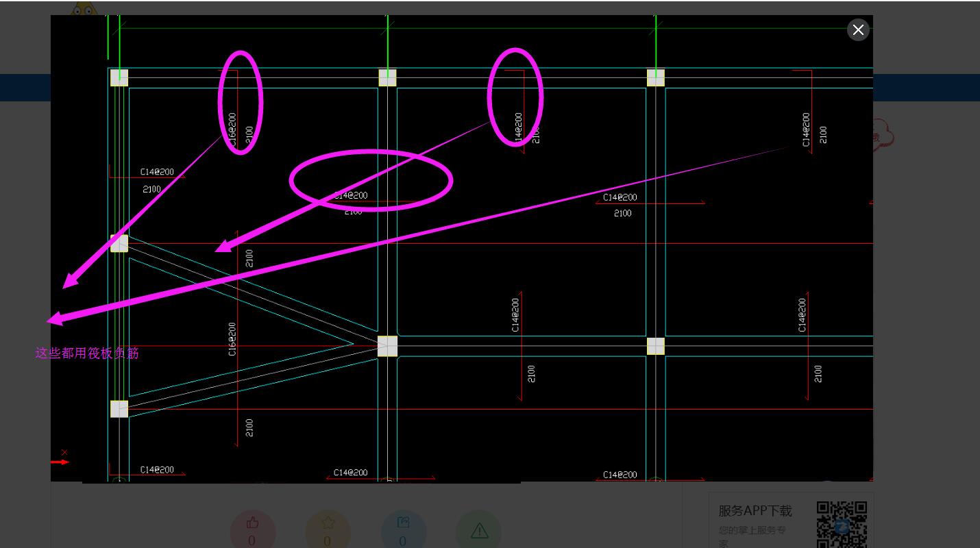Click the enlarged CAD drawing image
Viewport: 980px width, 548px height.
click(462, 248)
